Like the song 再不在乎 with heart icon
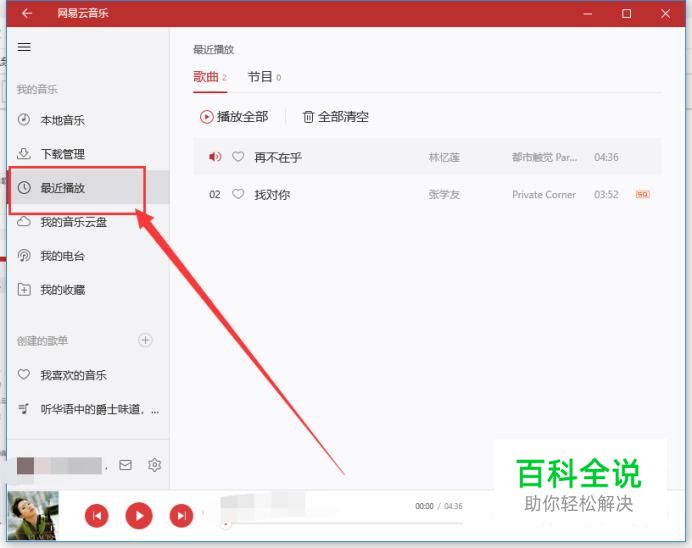This screenshot has width=692, height=548. (238, 157)
